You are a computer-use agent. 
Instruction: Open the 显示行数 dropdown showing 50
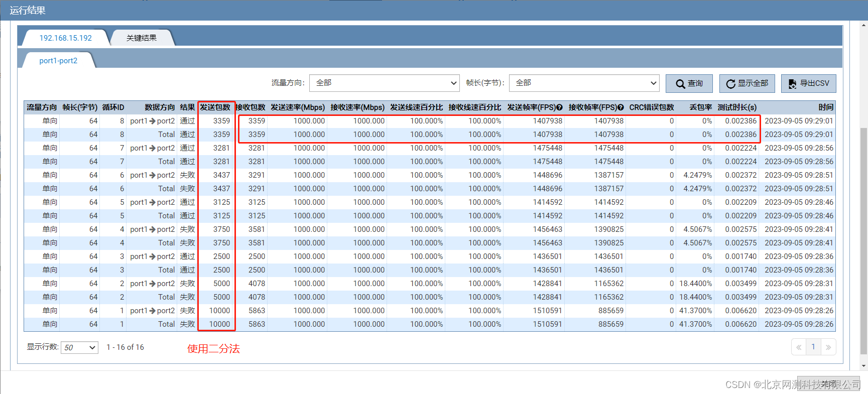pos(79,347)
